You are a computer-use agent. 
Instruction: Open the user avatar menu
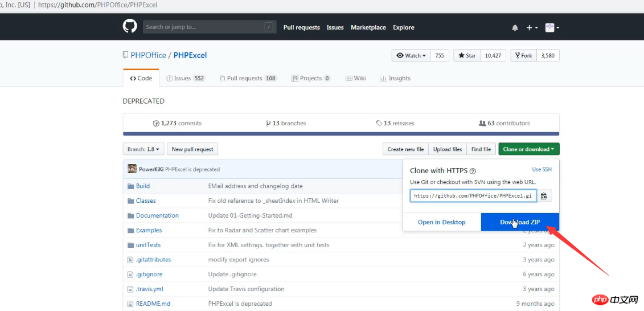point(552,27)
